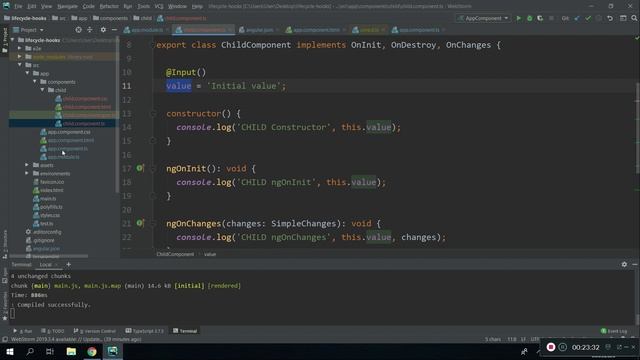
Task: Fold the ngOnInit method in gutter
Action: pos(153,168)
